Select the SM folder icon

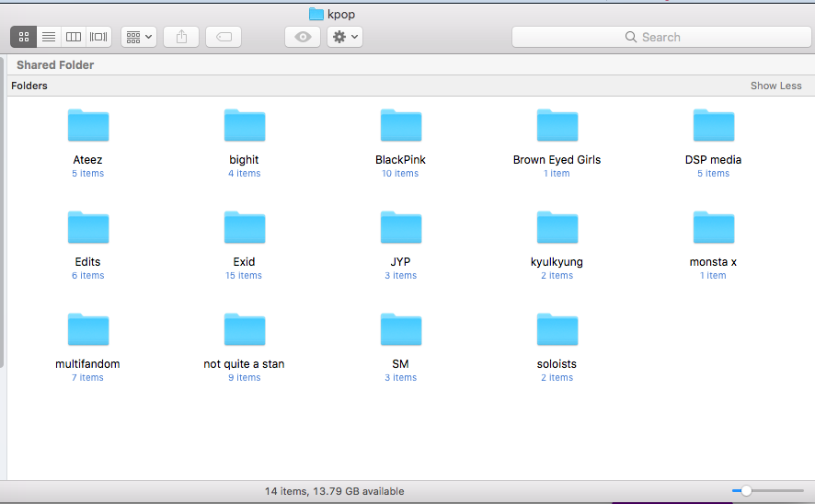401,329
